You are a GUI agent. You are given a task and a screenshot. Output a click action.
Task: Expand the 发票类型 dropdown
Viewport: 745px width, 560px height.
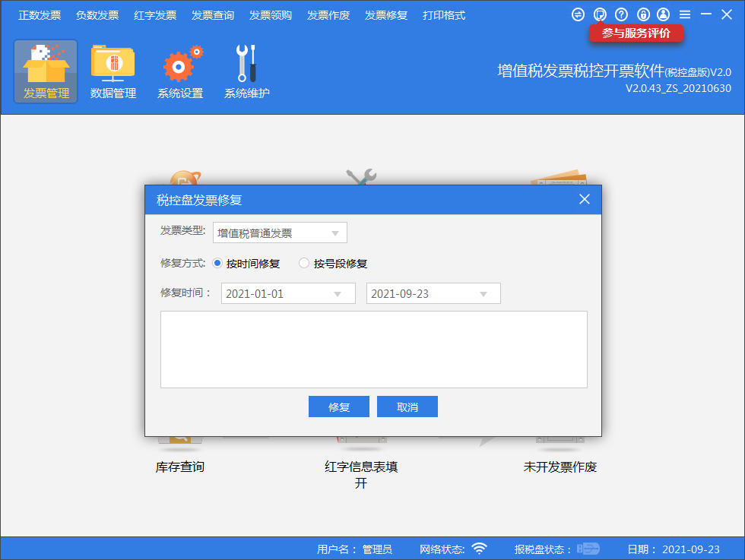(280, 233)
